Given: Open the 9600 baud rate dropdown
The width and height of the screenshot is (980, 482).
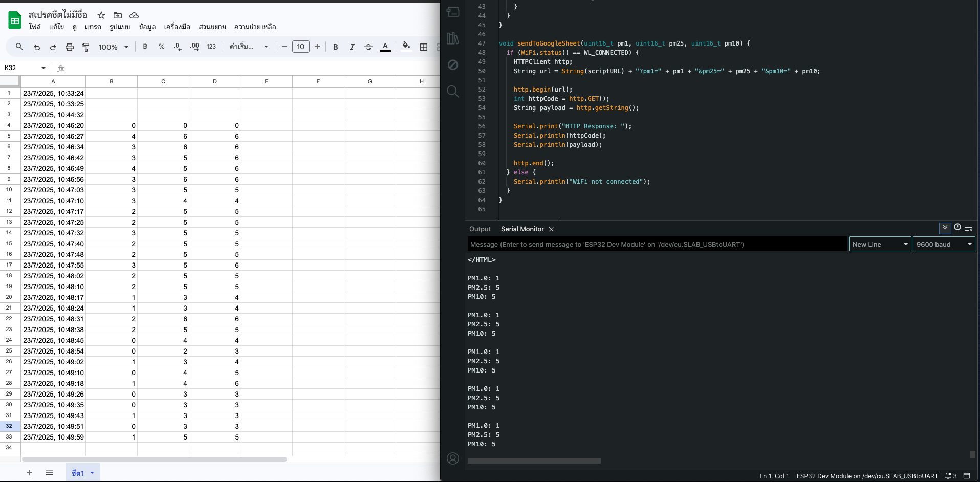Looking at the screenshot, I should 944,244.
